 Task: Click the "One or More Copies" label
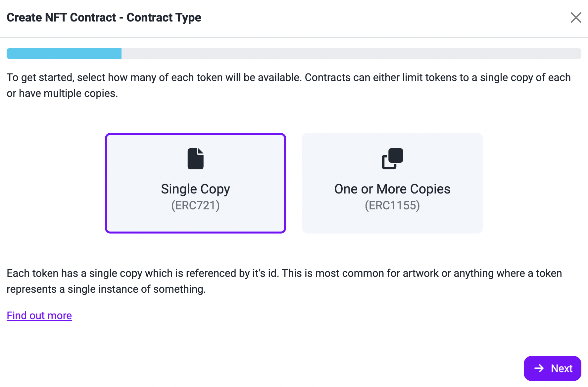click(x=392, y=189)
